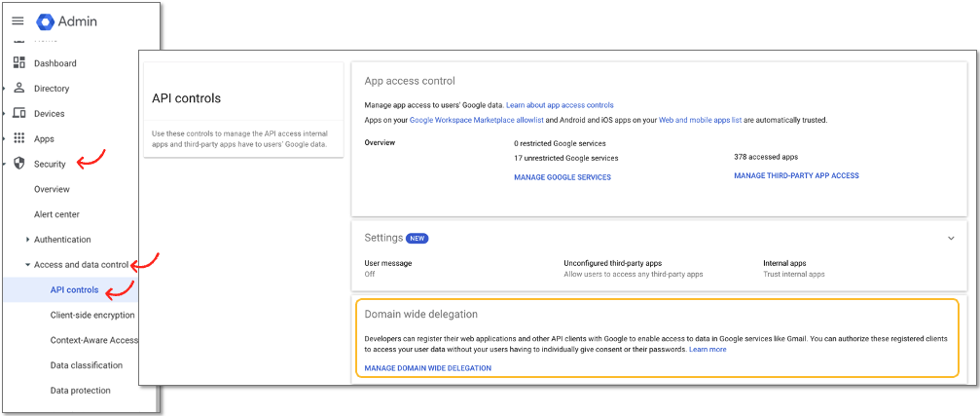The image size is (980, 416).
Task: Open Context-Aware Access
Action: (93, 340)
